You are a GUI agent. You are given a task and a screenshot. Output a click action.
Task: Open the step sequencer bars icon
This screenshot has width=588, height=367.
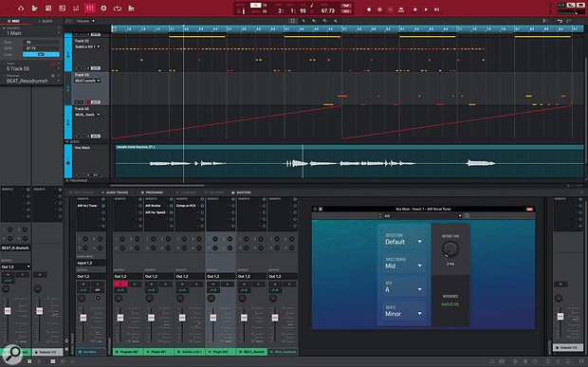(x=76, y=9)
